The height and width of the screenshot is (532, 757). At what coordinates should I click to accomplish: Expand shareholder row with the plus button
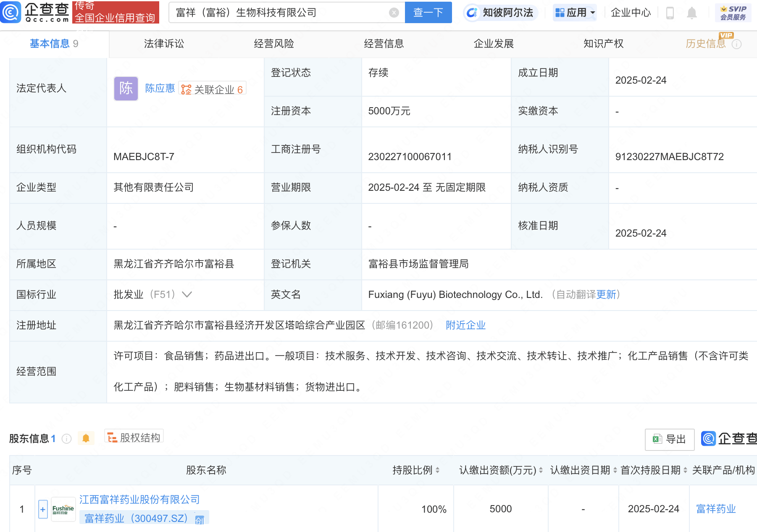tap(43, 509)
